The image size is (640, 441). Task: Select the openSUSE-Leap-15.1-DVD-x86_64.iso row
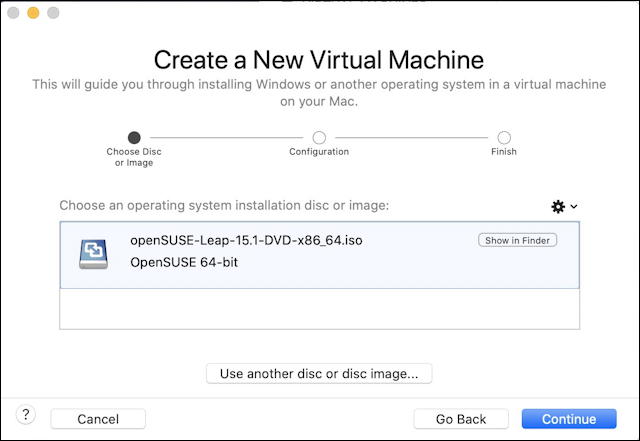pos(320,255)
